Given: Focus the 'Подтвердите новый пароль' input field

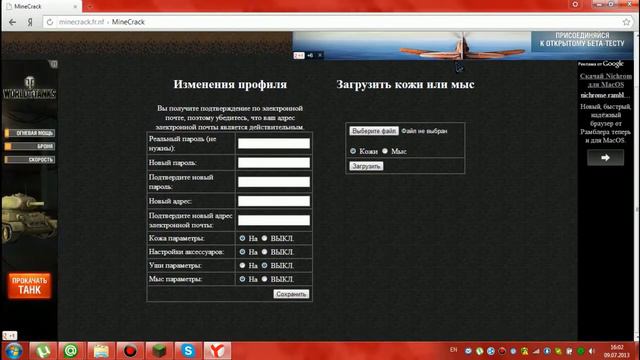Looking at the screenshot, I should [274, 182].
